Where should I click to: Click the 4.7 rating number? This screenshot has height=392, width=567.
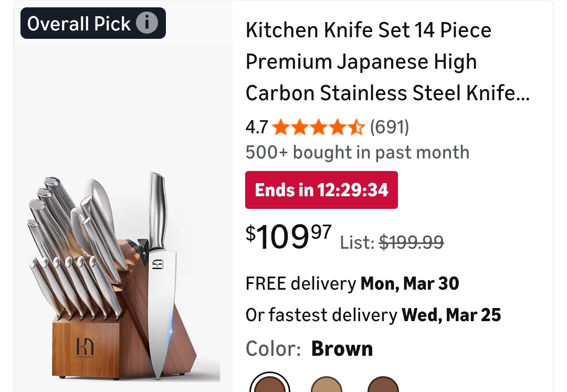pos(257,127)
